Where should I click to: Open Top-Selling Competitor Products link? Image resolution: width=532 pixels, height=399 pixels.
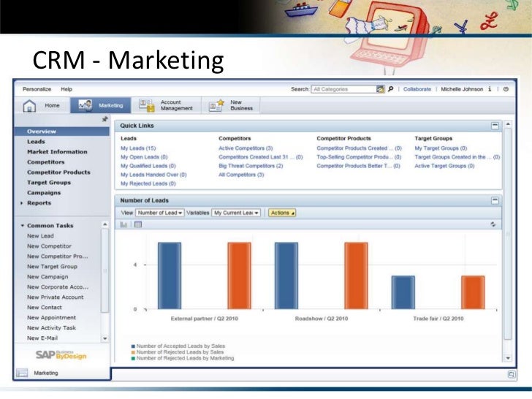point(359,157)
